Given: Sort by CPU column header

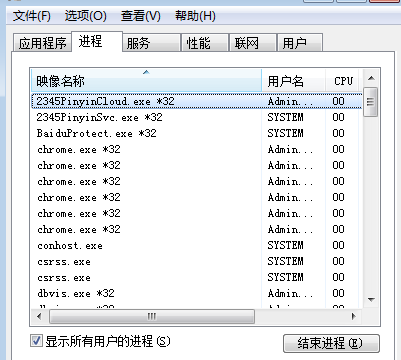Looking at the screenshot, I should 343,81.
